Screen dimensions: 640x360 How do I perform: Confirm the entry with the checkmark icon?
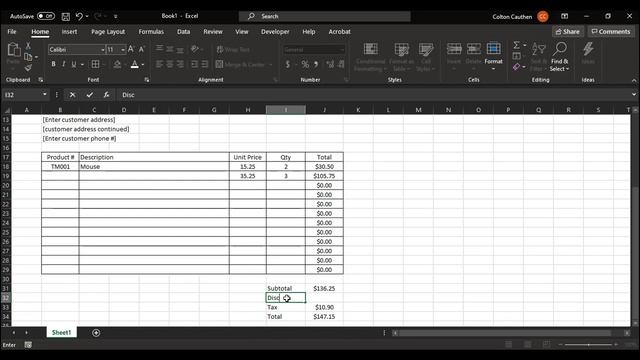(89, 95)
